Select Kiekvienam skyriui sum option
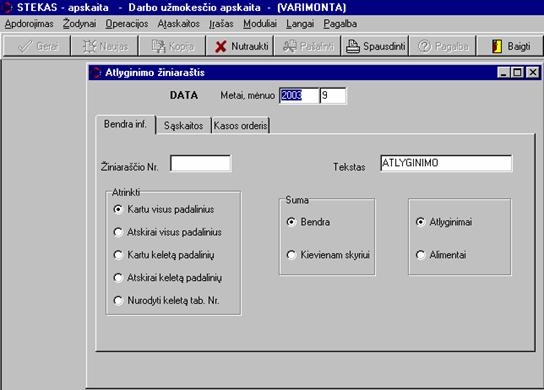The image size is (544, 390). 328,255
